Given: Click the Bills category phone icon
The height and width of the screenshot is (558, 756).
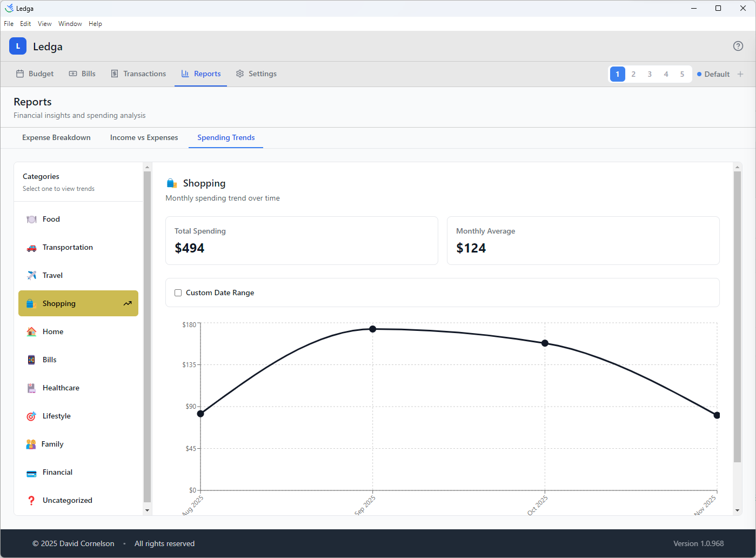Looking at the screenshot, I should pos(31,360).
